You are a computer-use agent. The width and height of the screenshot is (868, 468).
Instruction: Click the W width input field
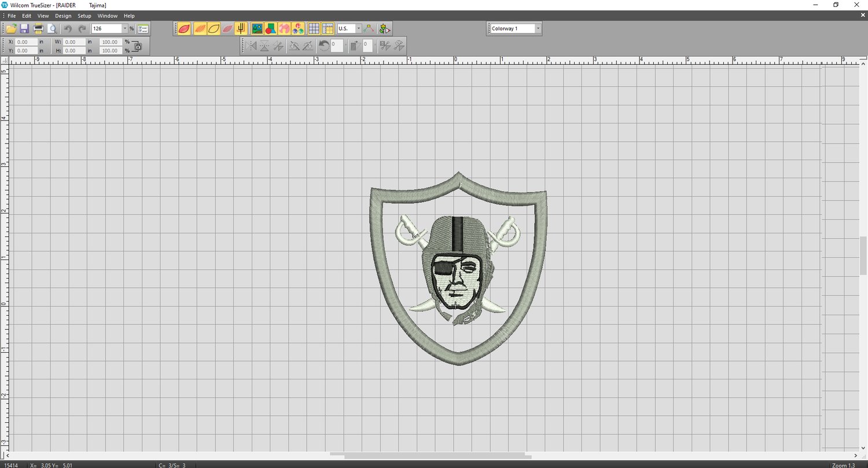75,42
